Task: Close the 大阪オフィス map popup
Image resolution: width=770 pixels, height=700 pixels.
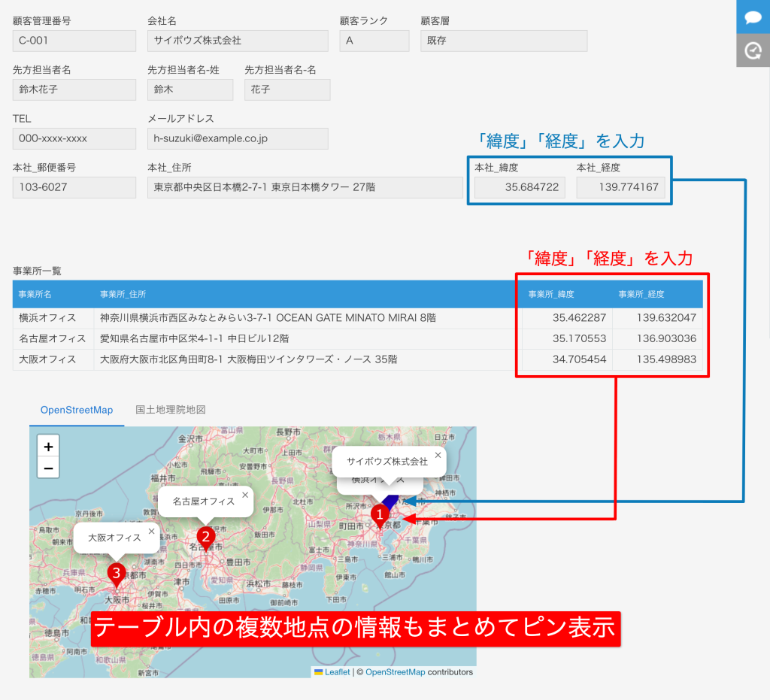Action: [x=152, y=531]
